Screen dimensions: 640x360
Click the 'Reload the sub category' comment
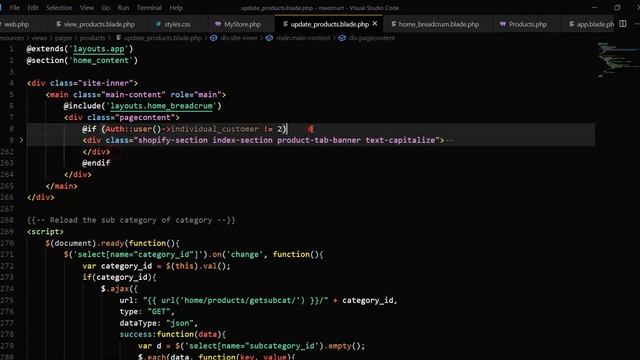point(131,220)
